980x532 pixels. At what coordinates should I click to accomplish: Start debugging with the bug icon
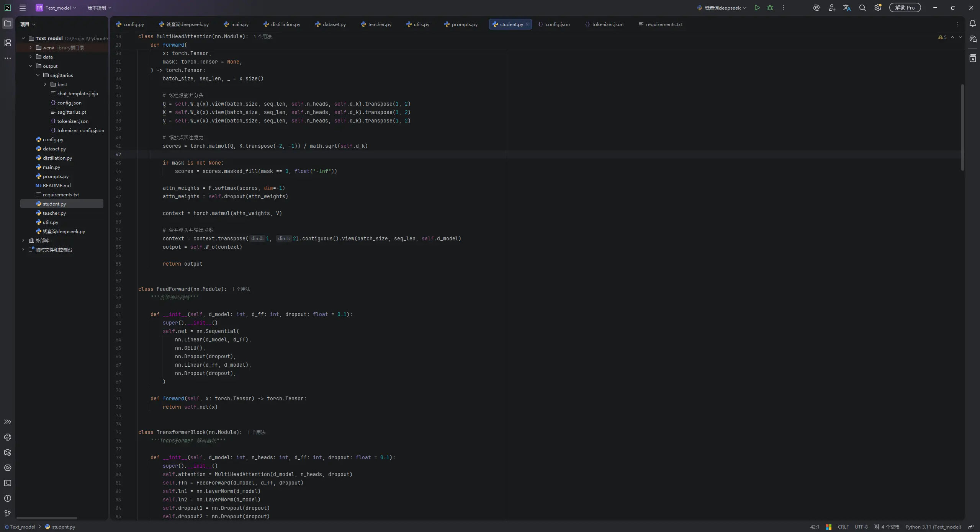click(770, 8)
